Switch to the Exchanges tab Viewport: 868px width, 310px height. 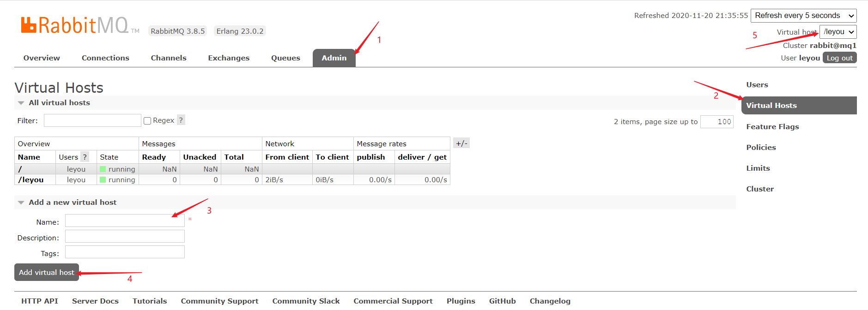tap(229, 58)
